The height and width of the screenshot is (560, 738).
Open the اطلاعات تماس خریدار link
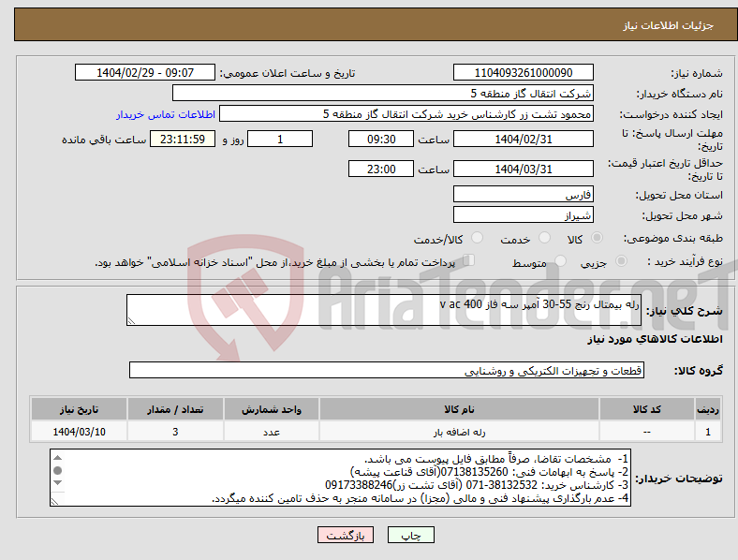tap(166, 114)
